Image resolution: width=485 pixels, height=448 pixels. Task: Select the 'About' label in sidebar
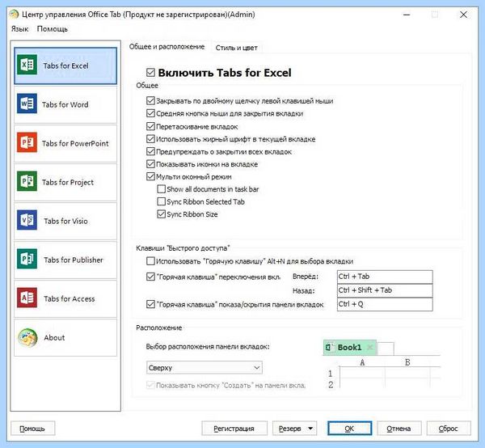pos(54,337)
